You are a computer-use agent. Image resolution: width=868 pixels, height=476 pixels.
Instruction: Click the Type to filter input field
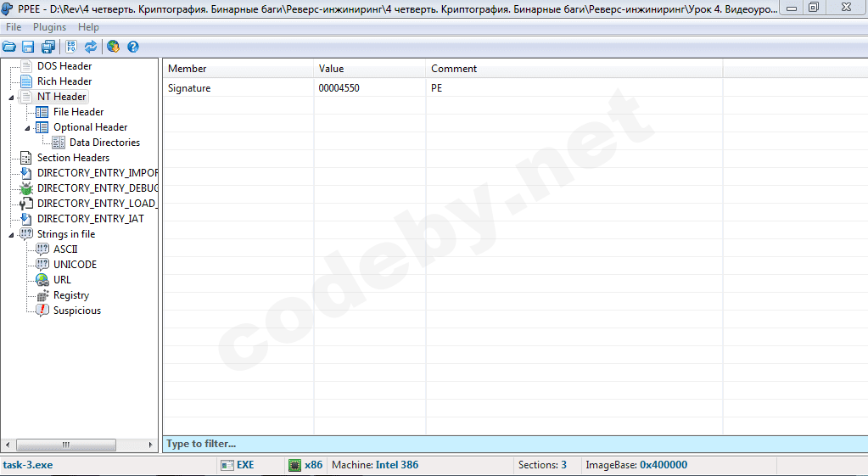[x=515, y=444]
